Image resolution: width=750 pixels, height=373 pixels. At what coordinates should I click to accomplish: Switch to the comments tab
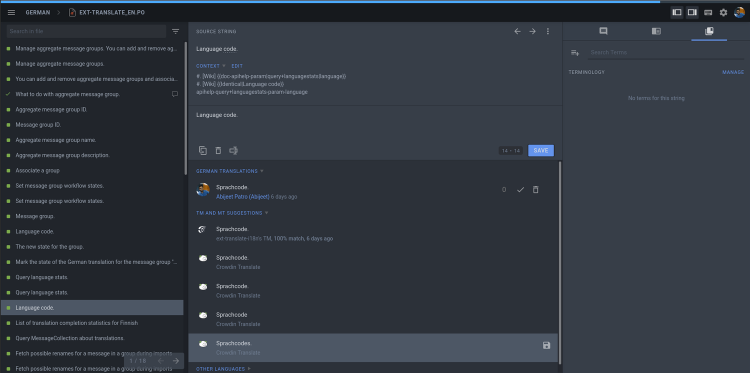click(604, 32)
